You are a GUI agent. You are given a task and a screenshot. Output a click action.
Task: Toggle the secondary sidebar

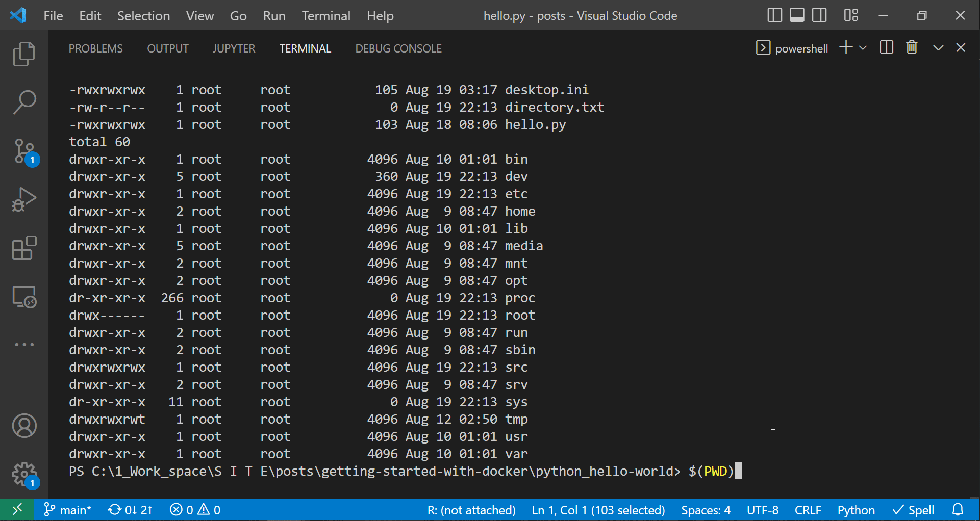click(x=818, y=15)
